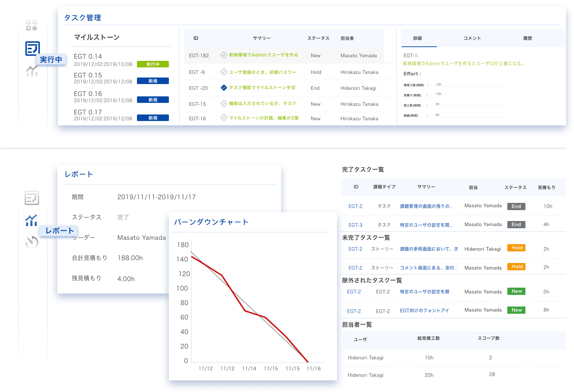
Task: Switch to the 履歴 tab
Action: [528, 38]
